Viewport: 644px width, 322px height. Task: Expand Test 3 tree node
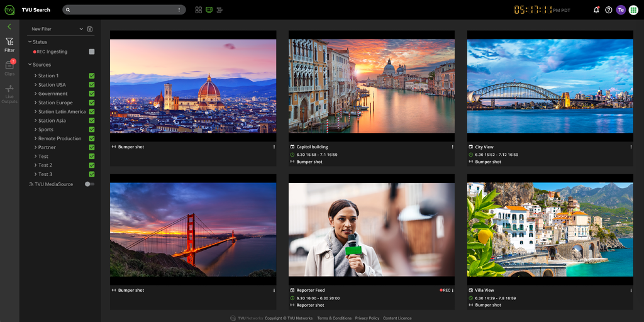click(35, 174)
